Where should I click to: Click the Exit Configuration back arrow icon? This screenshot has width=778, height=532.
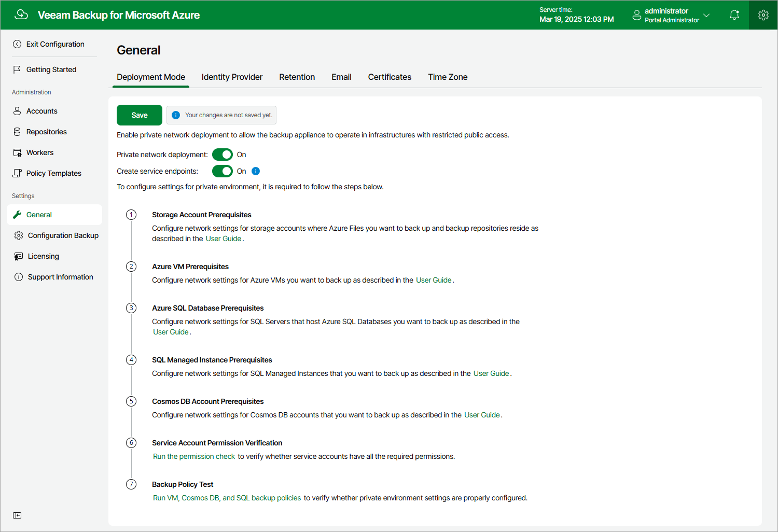tap(17, 44)
